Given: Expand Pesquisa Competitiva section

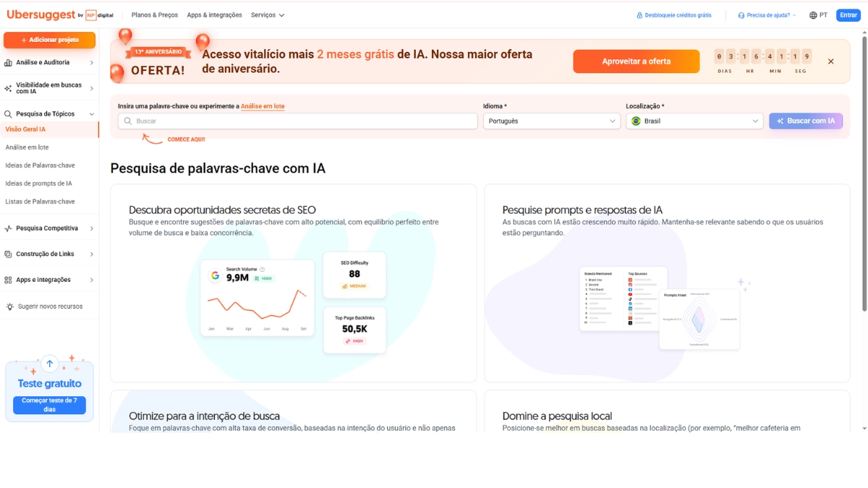Looking at the screenshot, I should (x=92, y=228).
